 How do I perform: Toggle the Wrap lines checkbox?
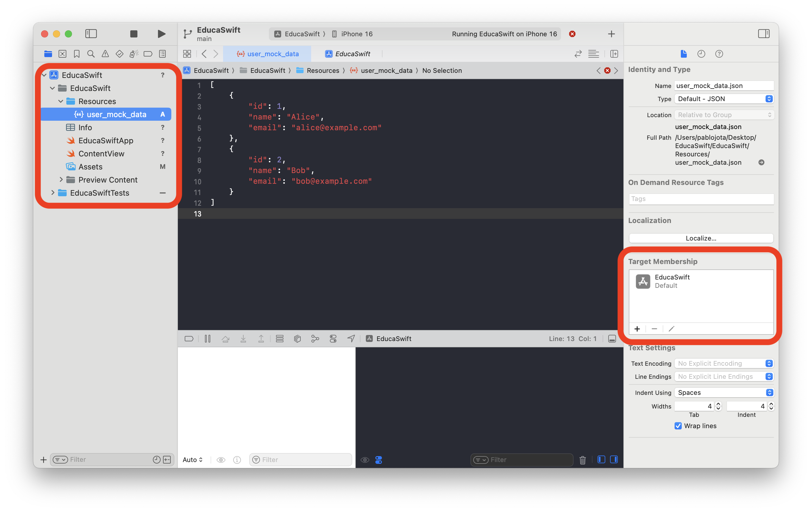pyautogui.click(x=678, y=426)
